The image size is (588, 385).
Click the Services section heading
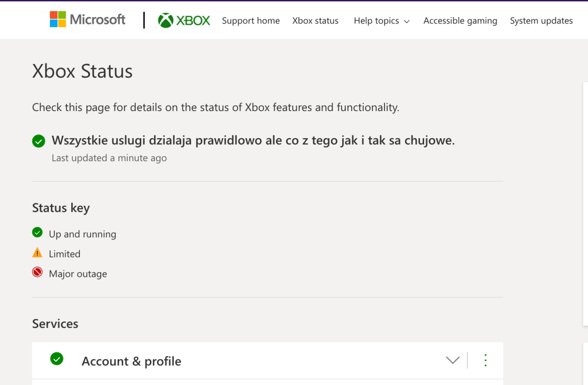tap(55, 323)
